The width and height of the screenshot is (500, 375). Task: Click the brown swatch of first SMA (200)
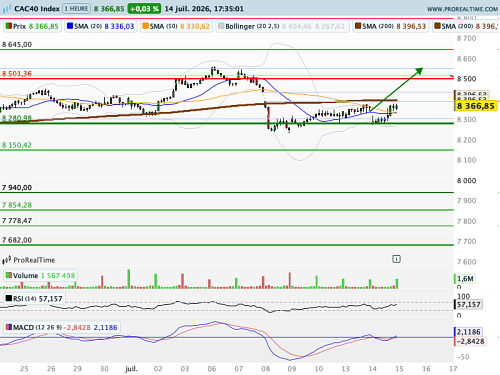(358, 26)
